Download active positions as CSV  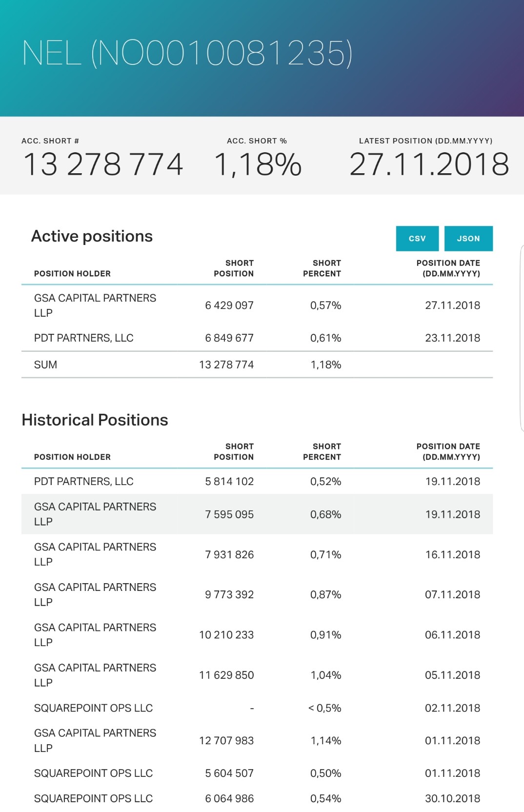417,239
